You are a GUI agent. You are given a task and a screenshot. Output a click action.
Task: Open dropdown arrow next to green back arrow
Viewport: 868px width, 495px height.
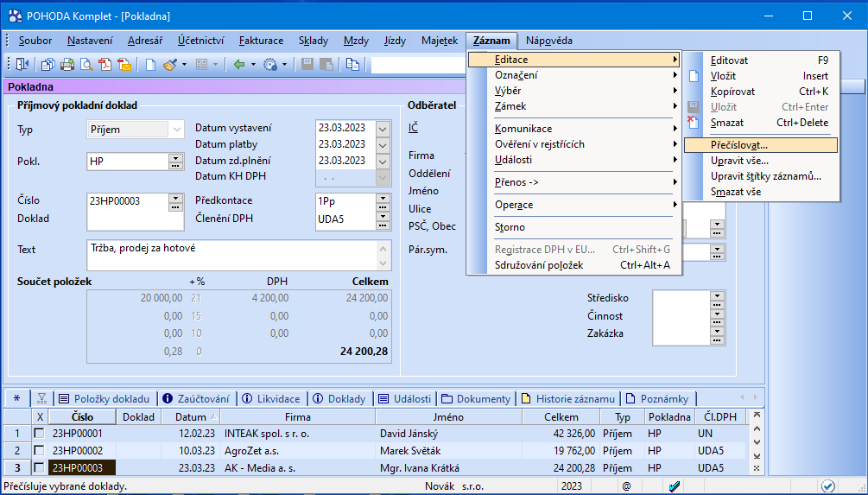tap(254, 65)
